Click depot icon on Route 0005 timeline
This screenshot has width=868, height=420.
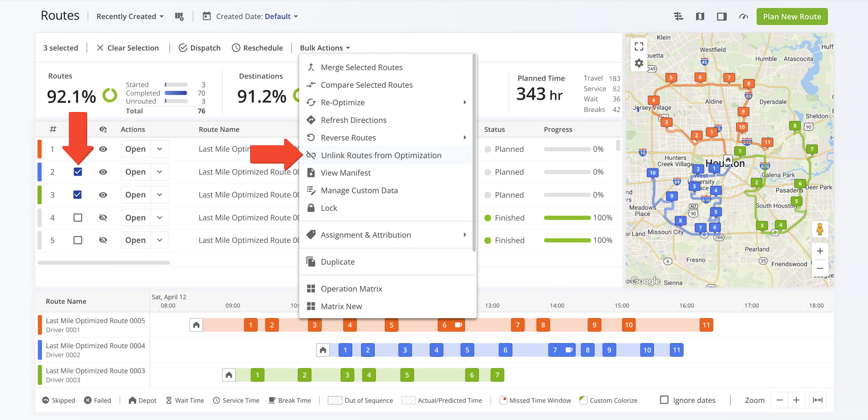[196, 325]
